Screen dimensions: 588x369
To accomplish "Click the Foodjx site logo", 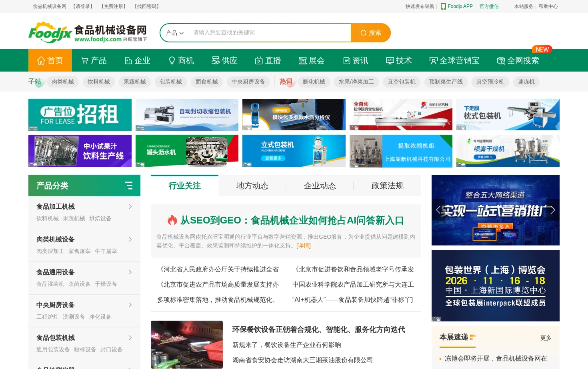I will tap(88, 33).
